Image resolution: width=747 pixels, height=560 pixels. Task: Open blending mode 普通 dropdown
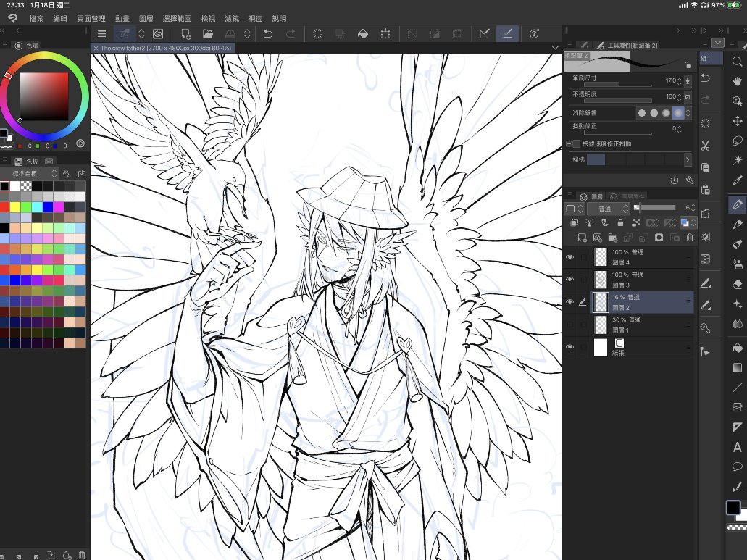click(x=609, y=209)
